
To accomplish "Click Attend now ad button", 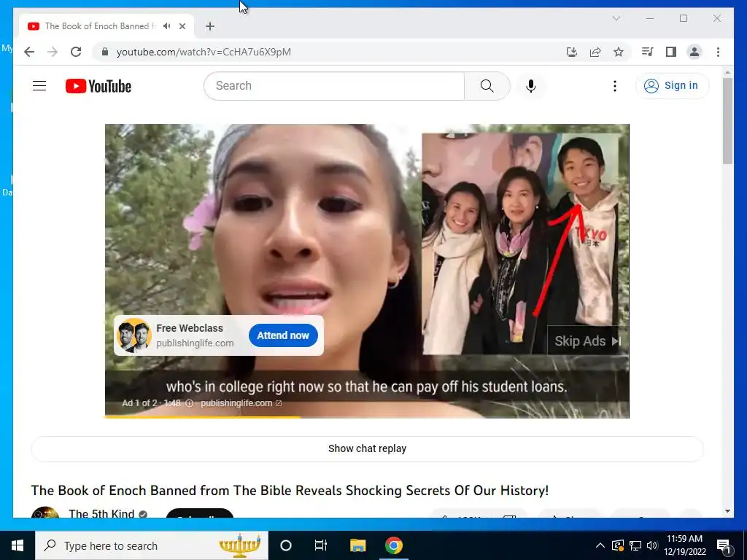I will point(283,335).
